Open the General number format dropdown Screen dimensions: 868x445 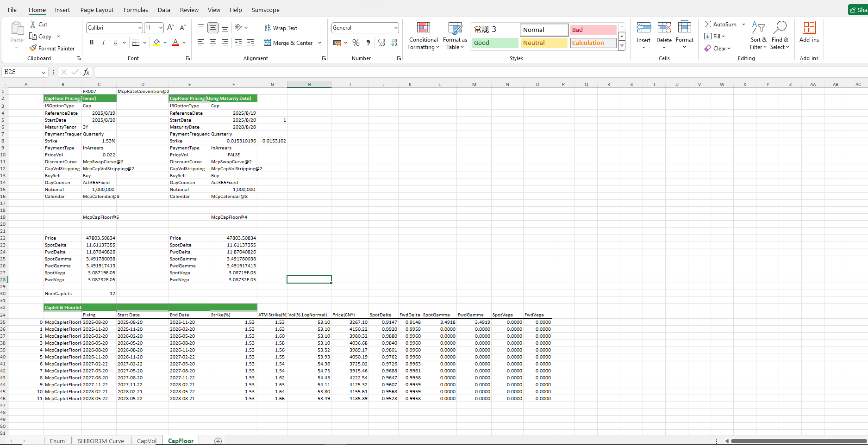coord(396,28)
